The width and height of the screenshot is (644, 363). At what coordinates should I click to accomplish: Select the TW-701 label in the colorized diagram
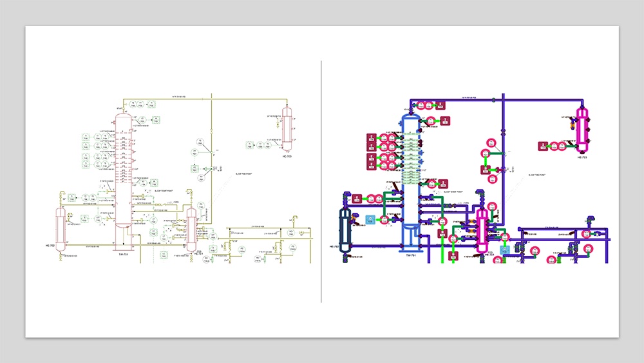[411, 255]
